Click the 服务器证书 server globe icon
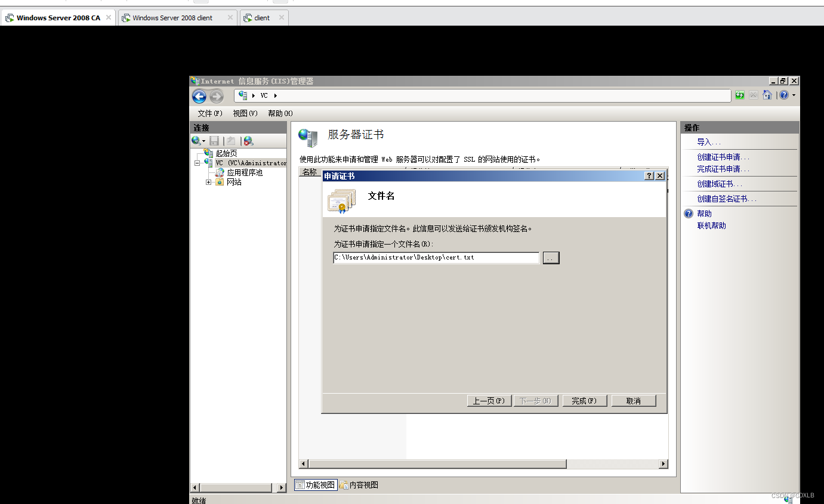824x504 pixels. click(308, 137)
